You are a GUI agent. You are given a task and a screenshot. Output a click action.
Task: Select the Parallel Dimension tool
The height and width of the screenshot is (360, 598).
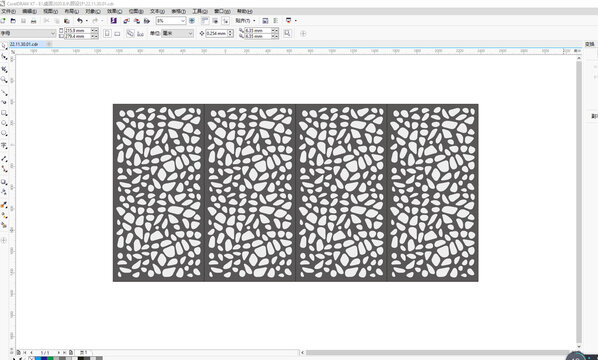pyautogui.click(x=4, y=158)
